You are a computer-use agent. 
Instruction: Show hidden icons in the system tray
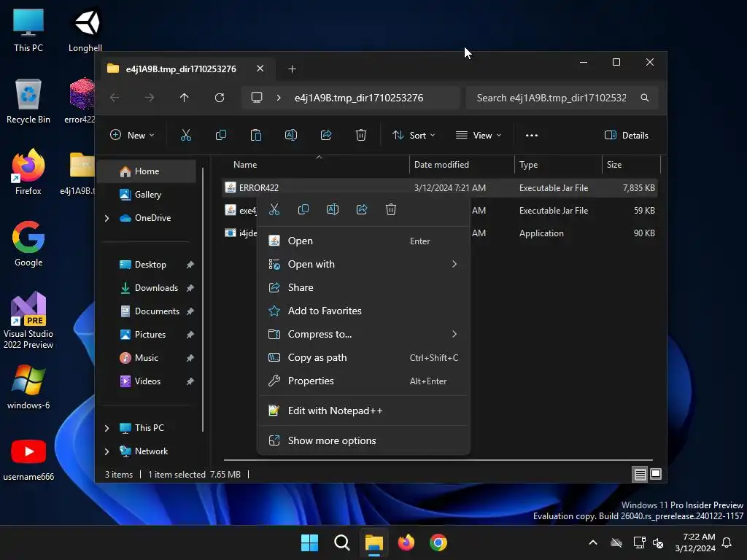[592, 542]
